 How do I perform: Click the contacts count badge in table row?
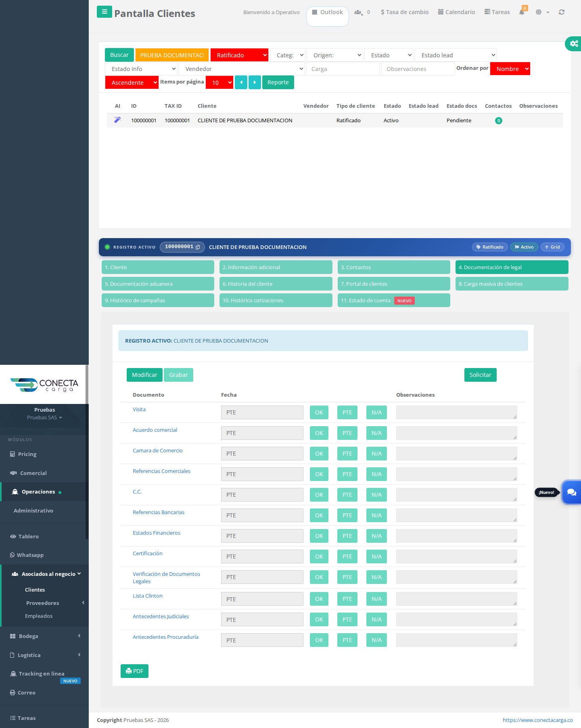pos(499,121)
